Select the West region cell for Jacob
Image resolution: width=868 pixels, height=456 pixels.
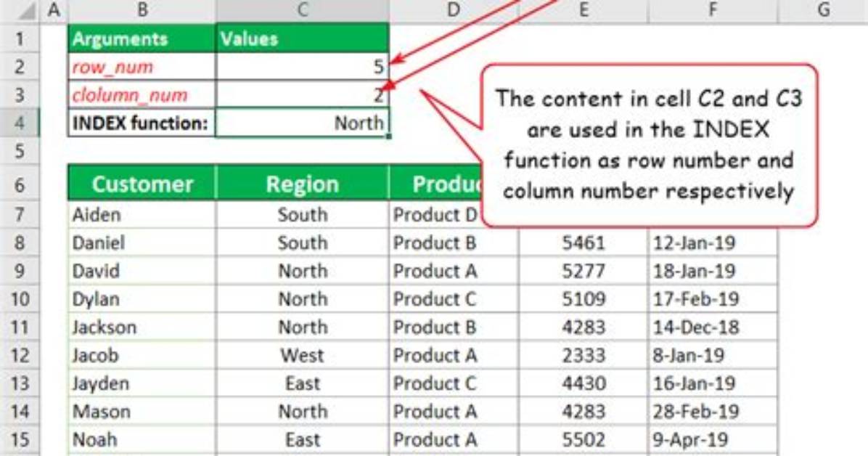pos(302,355)
